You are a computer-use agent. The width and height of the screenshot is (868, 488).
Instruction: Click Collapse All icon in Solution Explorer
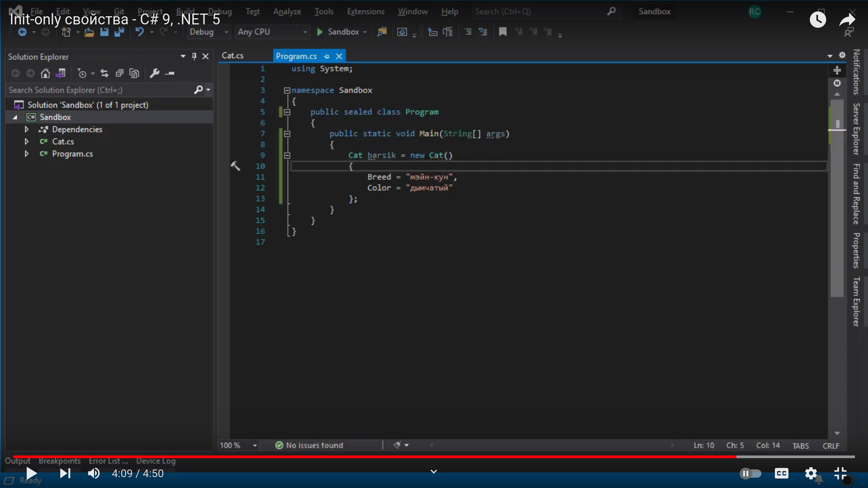point(119,73)
